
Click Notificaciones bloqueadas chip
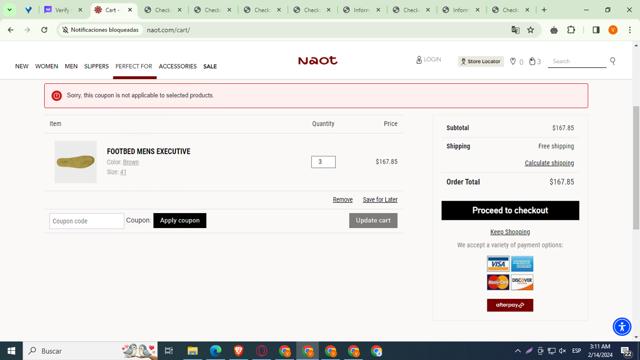pyautogui.click(x=100, y=30)
